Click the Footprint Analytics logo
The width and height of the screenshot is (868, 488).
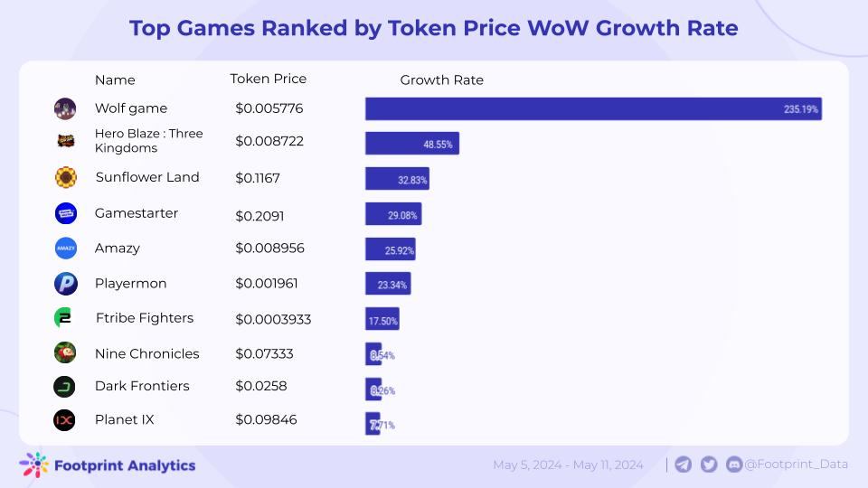click(108, 465)
